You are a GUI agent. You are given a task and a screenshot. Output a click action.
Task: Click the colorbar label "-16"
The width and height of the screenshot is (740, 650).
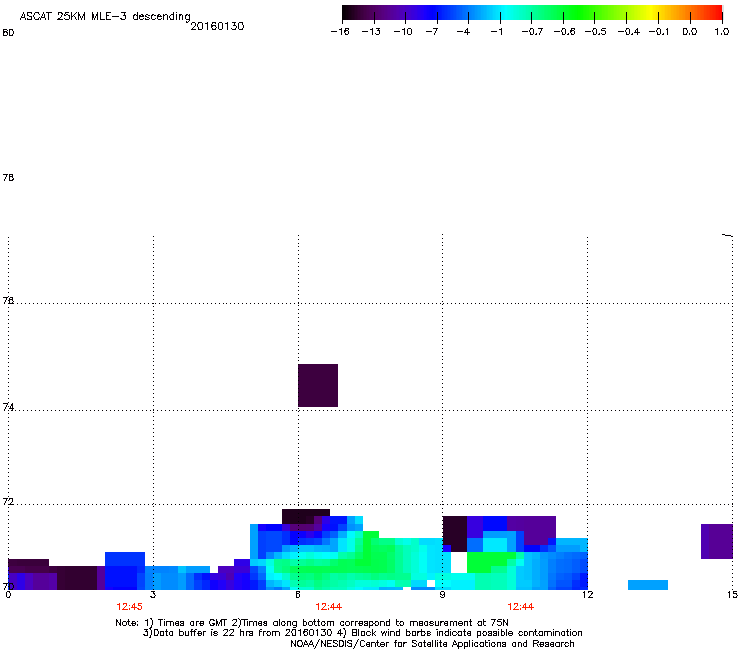click(x=340, y=32)
